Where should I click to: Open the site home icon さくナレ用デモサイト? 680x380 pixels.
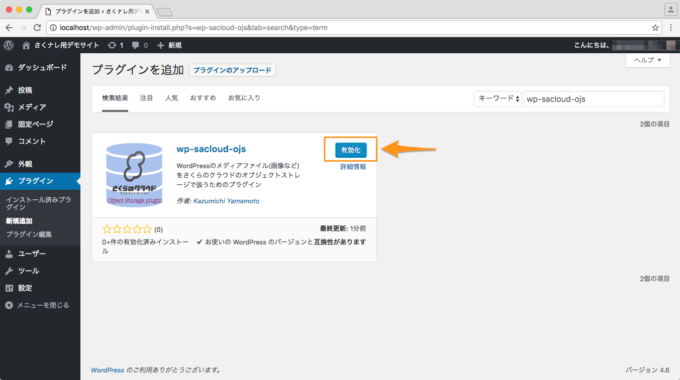[61, 45]
